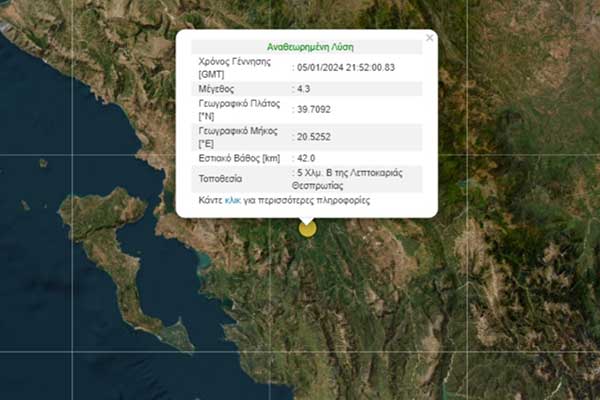Click the focal depth value 42.0

click(306, 158)
